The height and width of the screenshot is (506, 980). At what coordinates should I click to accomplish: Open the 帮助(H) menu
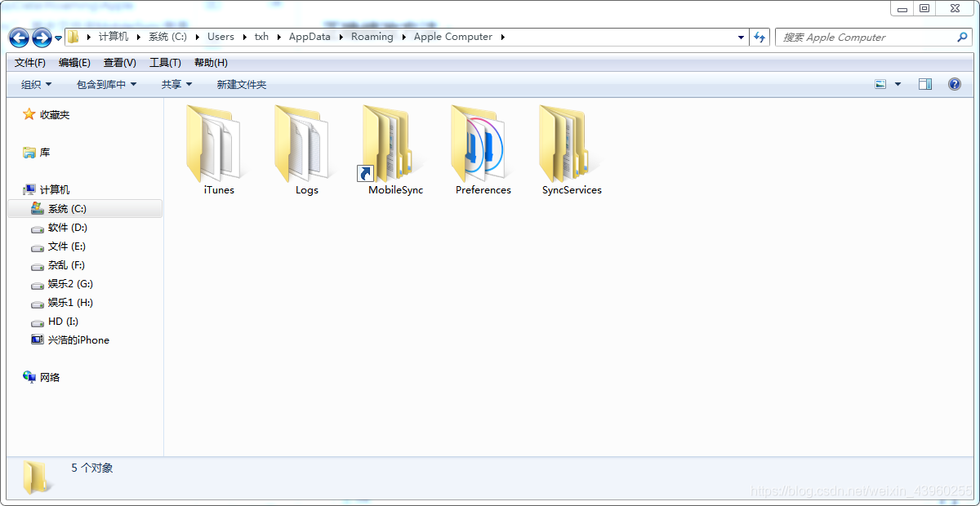coord(211,63)
